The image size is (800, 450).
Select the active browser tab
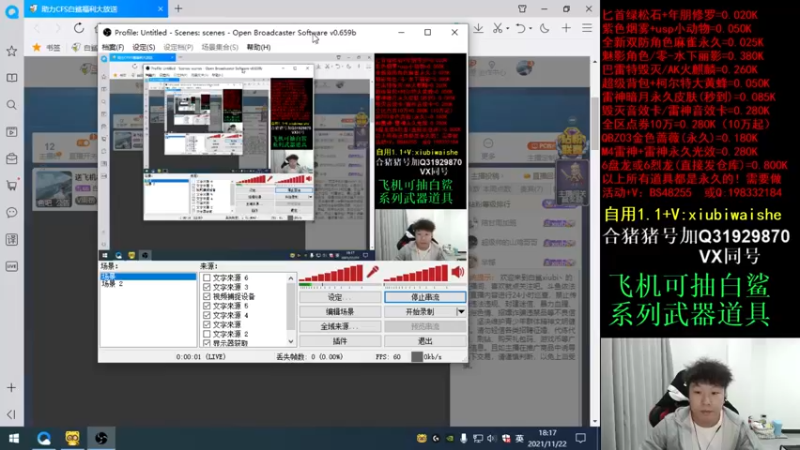(96, 9)
